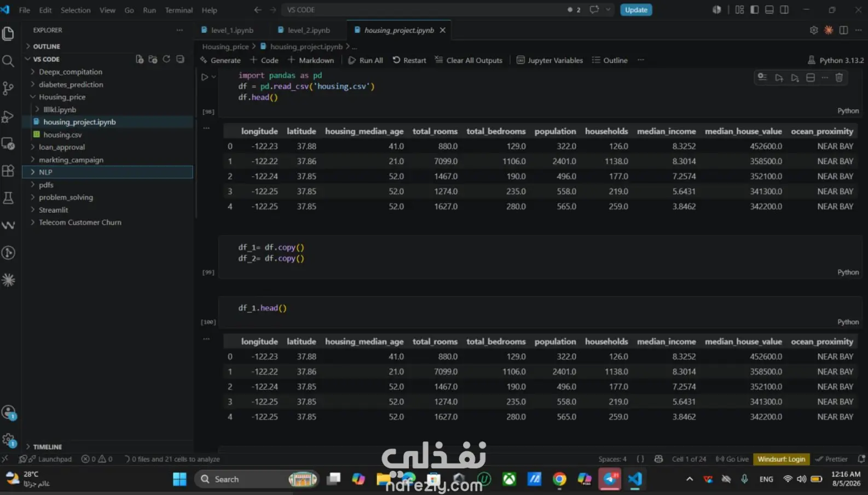Screen dimensions: 868x495
Task: Click the blue Update button
Action: coord(636,10)
